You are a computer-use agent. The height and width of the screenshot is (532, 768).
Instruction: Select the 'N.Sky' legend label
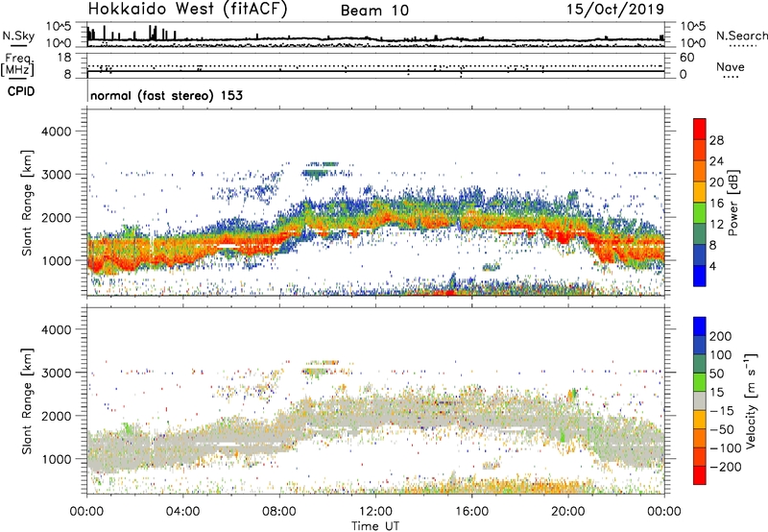click(x=18, y=36)
